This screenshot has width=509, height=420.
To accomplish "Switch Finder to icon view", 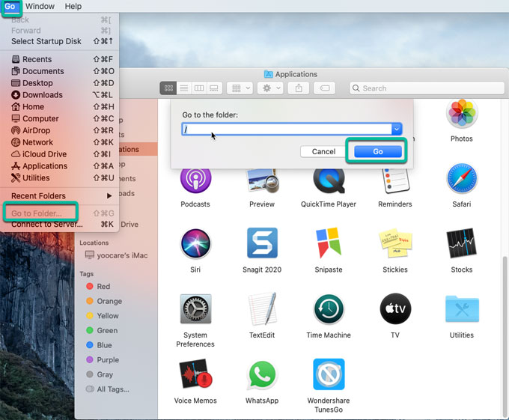I will pos(168,88).
